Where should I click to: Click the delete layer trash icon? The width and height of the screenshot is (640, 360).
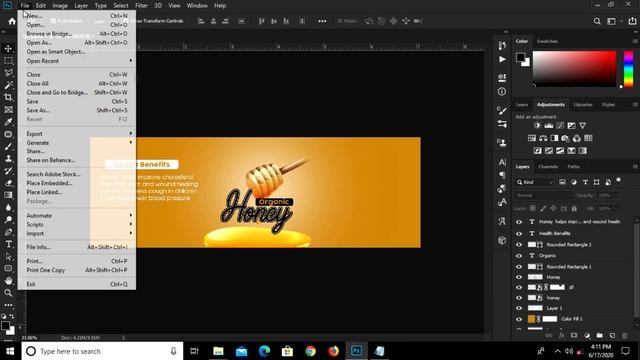point(624,336)
